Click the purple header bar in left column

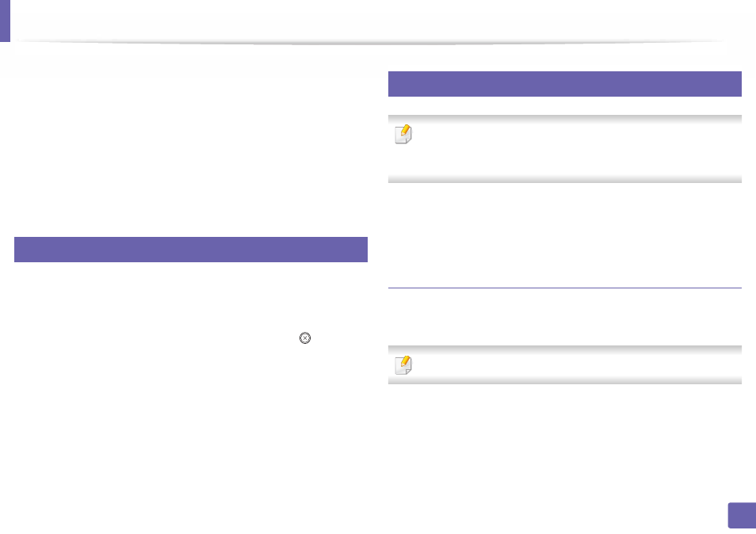pyautogui.click(x=191, y=249)
